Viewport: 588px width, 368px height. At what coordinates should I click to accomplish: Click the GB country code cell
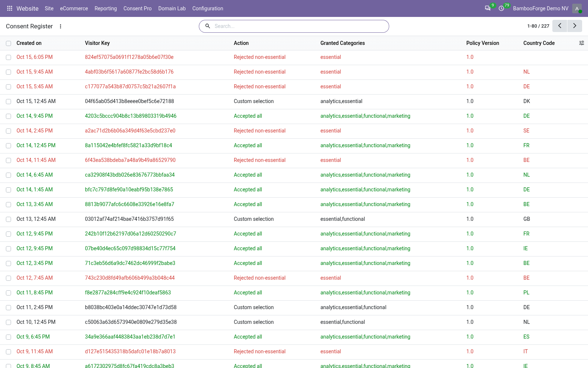pos(527,219)
